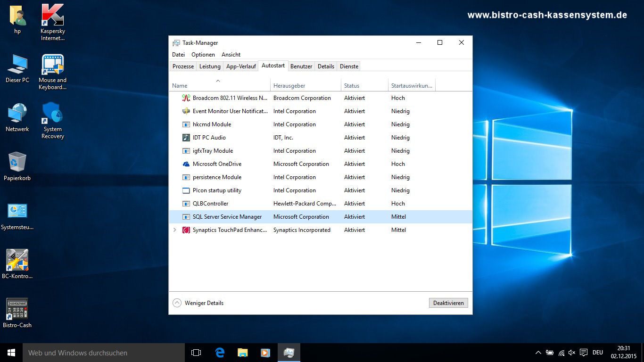The image size is (644, 362).
Task: Open BC-Kontrolle desktop shortcut
Action: point(17,264)
